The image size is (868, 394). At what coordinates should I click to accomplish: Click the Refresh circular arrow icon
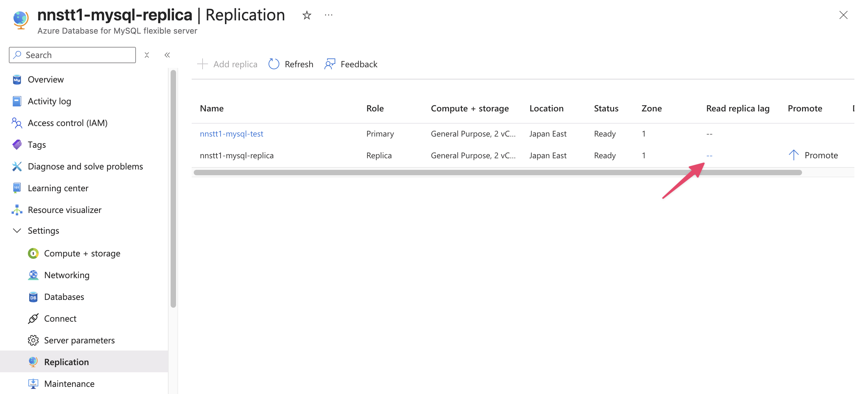coord(274,64)
